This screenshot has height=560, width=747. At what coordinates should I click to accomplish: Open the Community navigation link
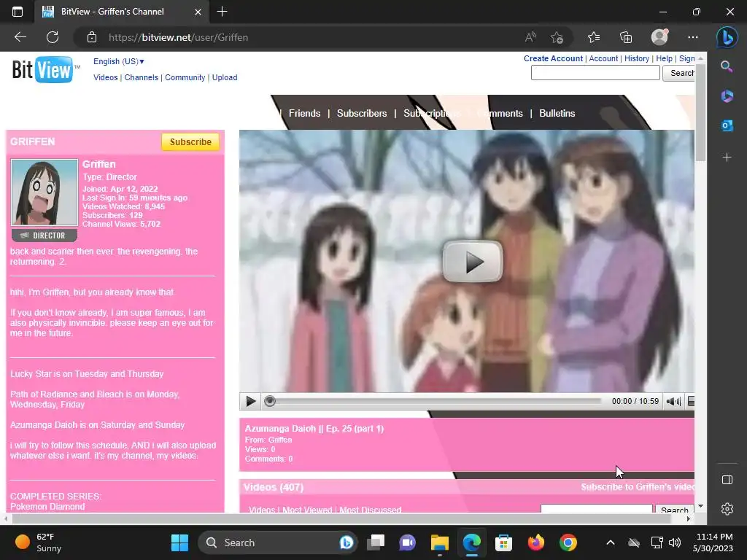185,77
